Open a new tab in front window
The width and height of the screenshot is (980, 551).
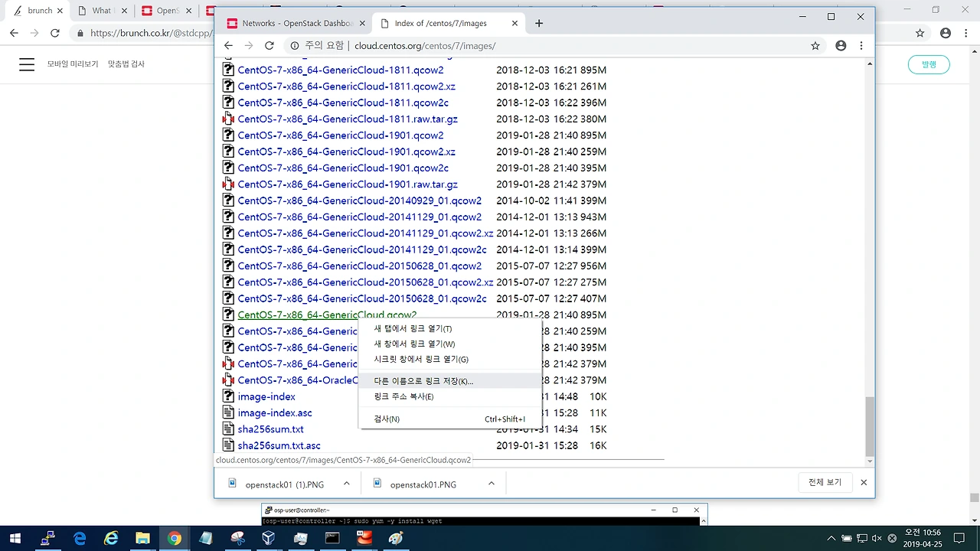coord(539,23)
